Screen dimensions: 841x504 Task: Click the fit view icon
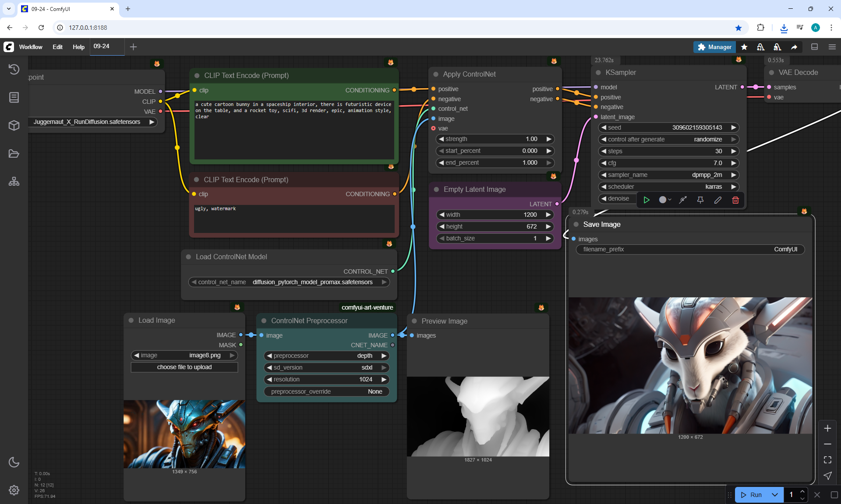827,460
